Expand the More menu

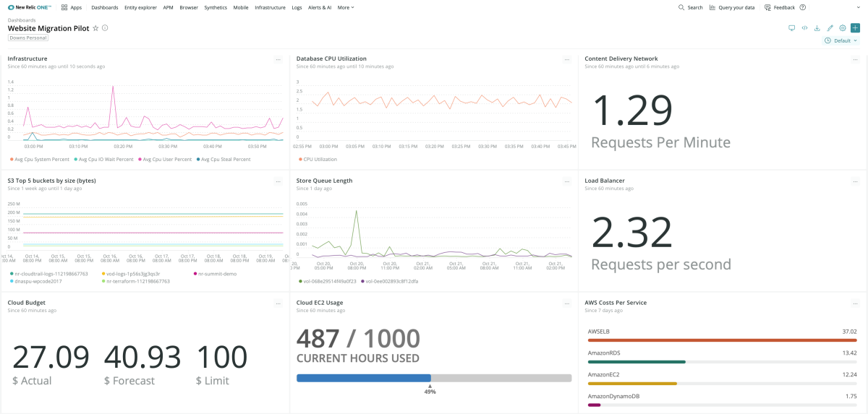(x=346, y=7)
